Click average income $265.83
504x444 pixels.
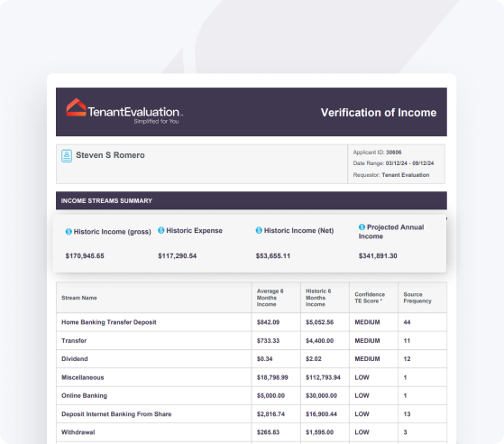pyautogui.click(x=268, y=432)
